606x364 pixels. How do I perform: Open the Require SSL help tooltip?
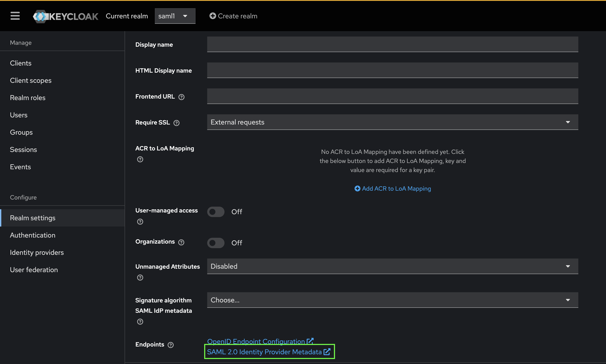(177, 123)
